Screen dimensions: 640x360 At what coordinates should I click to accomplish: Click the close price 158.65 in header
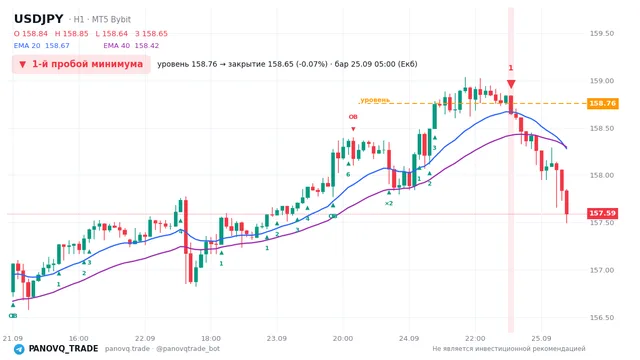click(151, 33)
